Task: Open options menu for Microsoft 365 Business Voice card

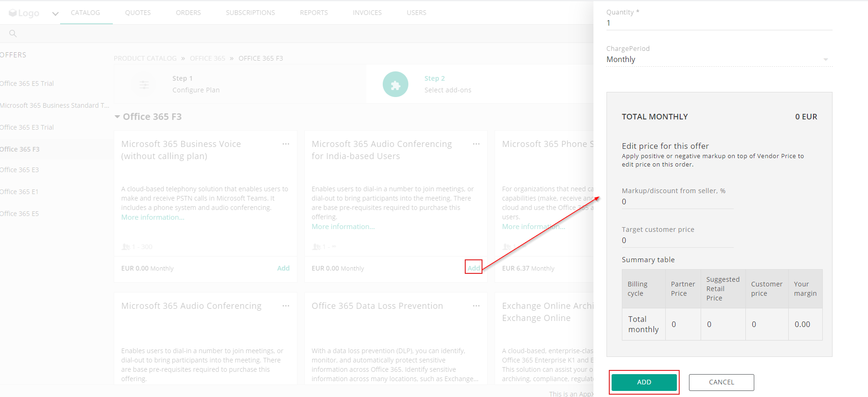Action: [x=286, y=144]
